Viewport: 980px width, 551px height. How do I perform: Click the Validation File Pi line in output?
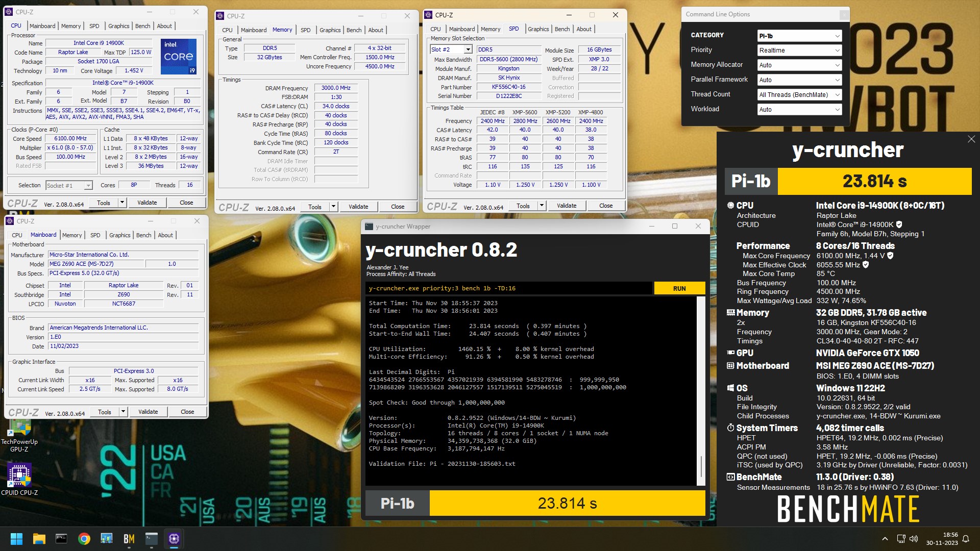442,464
